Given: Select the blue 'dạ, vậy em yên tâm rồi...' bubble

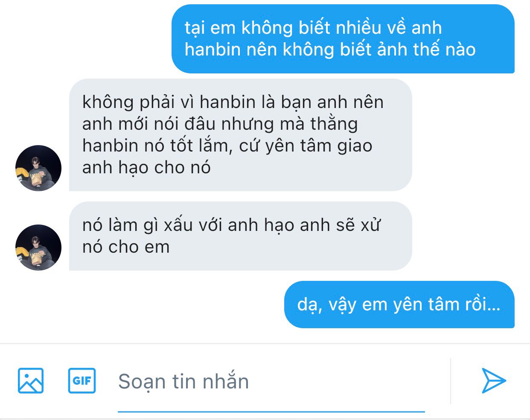Looking at the screenshot, I should (399, 304).
